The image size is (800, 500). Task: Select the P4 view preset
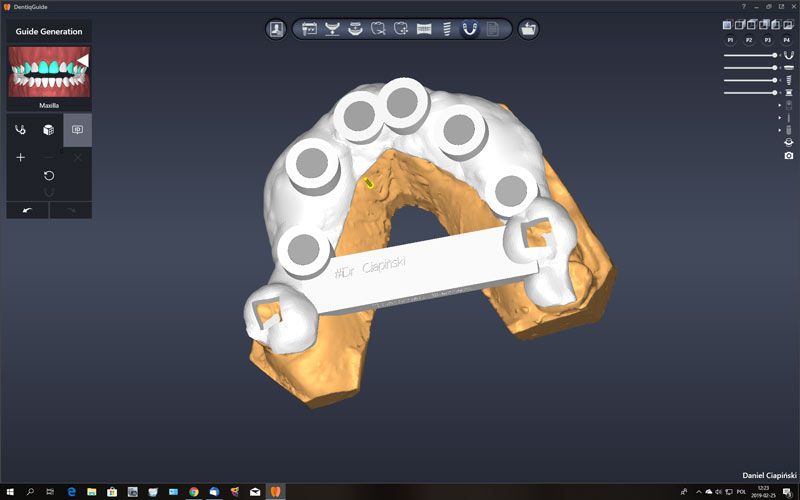click(x=785, y=39)
